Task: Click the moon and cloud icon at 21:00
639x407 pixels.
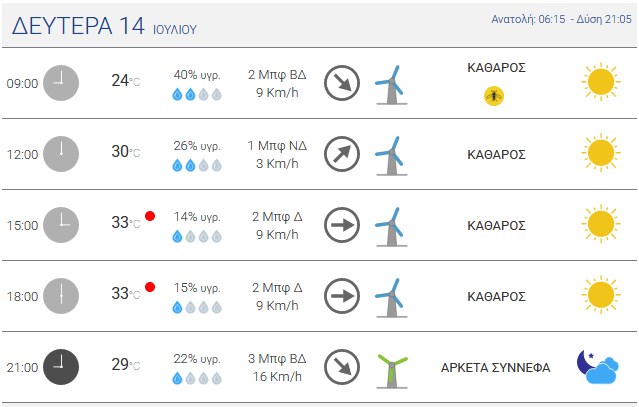Action: [598, 367]
